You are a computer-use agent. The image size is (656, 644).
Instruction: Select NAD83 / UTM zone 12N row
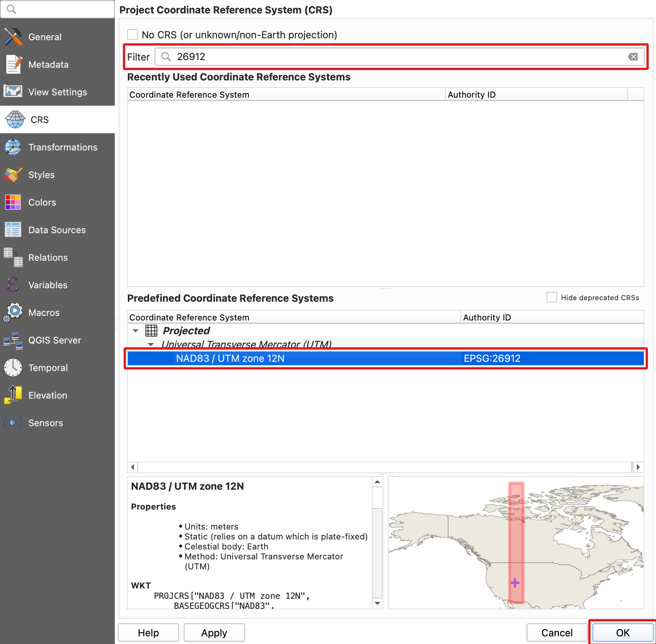[x=386, y=358]
